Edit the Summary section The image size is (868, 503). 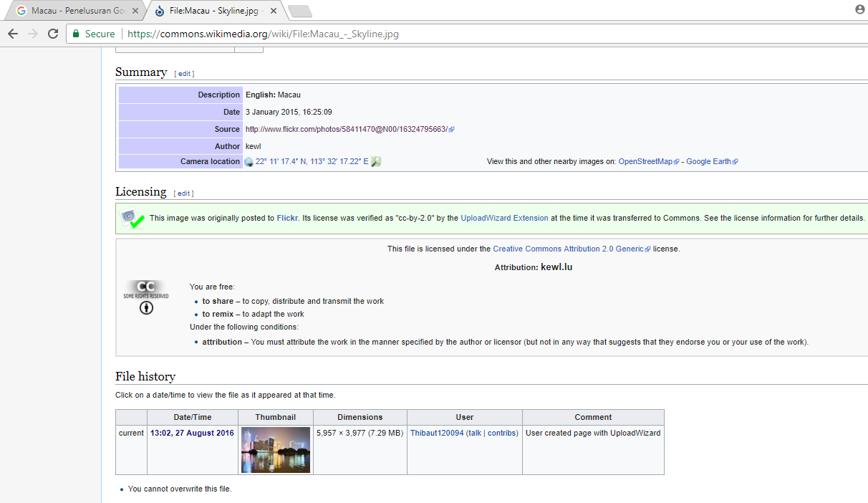(x=184, y=74)
